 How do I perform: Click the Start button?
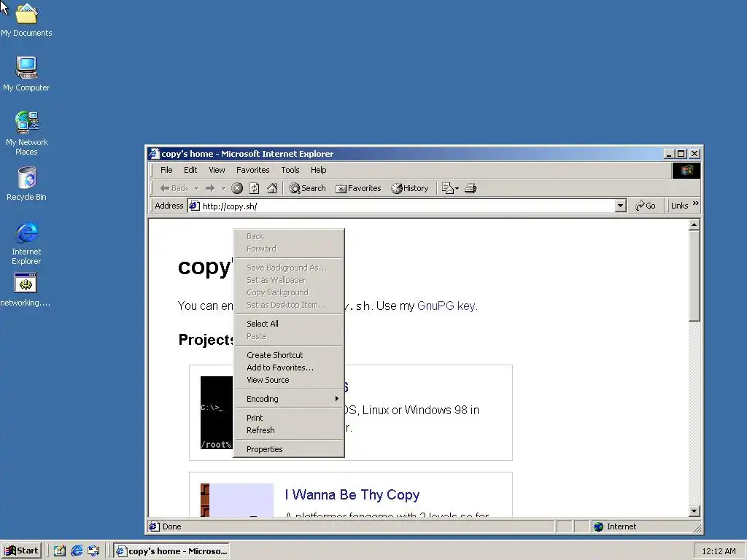tap(22, 551)
